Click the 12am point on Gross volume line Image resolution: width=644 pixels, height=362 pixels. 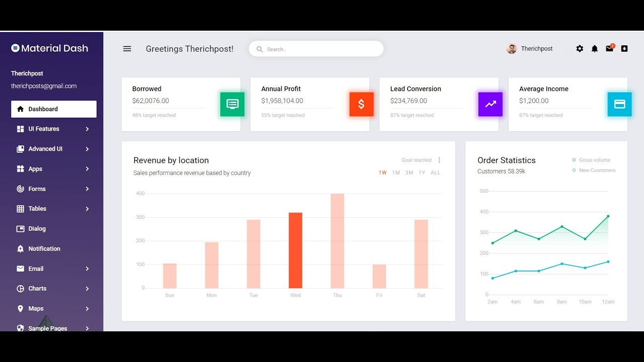pyautogui.click(x=608, y=216)
